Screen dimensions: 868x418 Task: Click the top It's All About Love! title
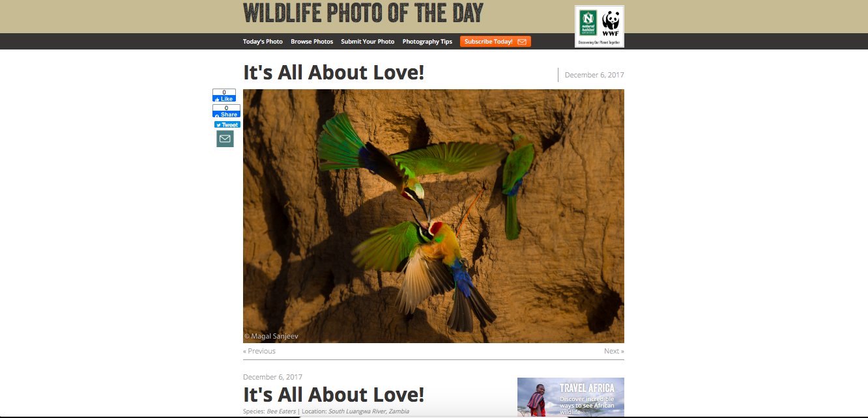[334, 72]
